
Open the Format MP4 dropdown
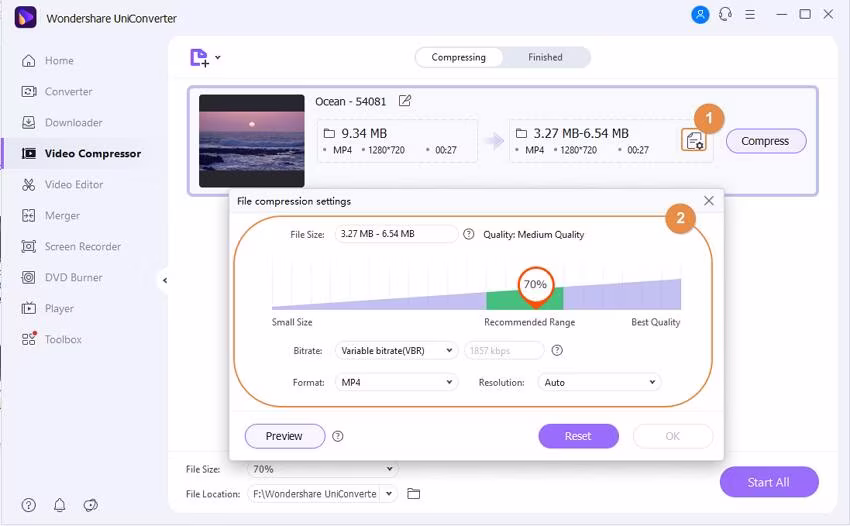[x=396, y=382]
